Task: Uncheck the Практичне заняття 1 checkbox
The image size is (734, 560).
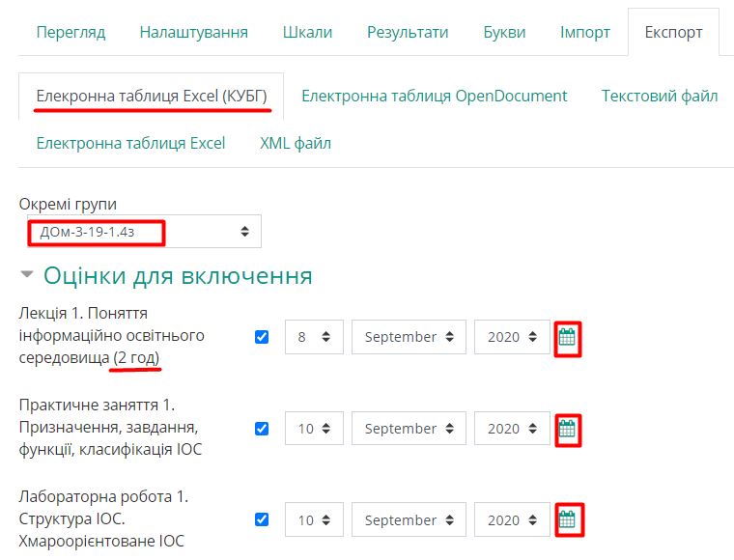Action: (x=262, y=429)
